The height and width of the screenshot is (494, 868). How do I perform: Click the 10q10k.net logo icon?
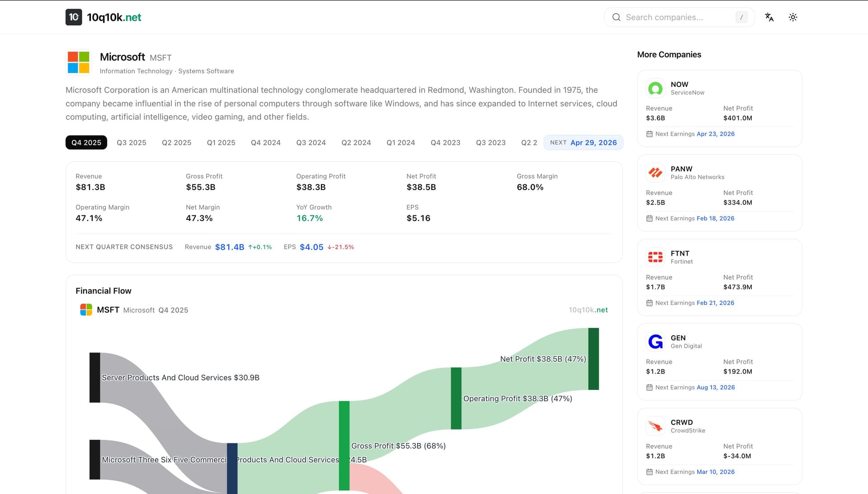[x=74, y=17]
